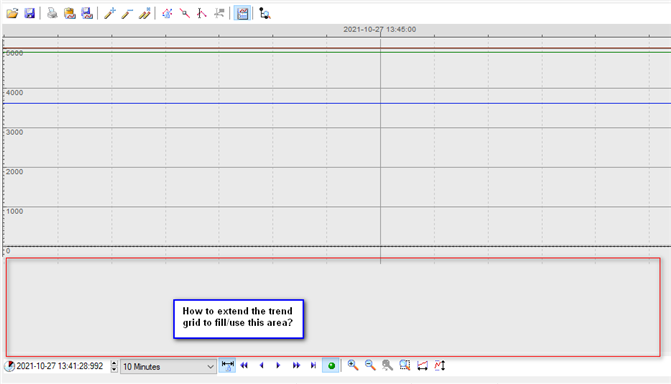
Task: Click the start time field 2021-10-27 13:41:28:992
Action: pos(59,366)
